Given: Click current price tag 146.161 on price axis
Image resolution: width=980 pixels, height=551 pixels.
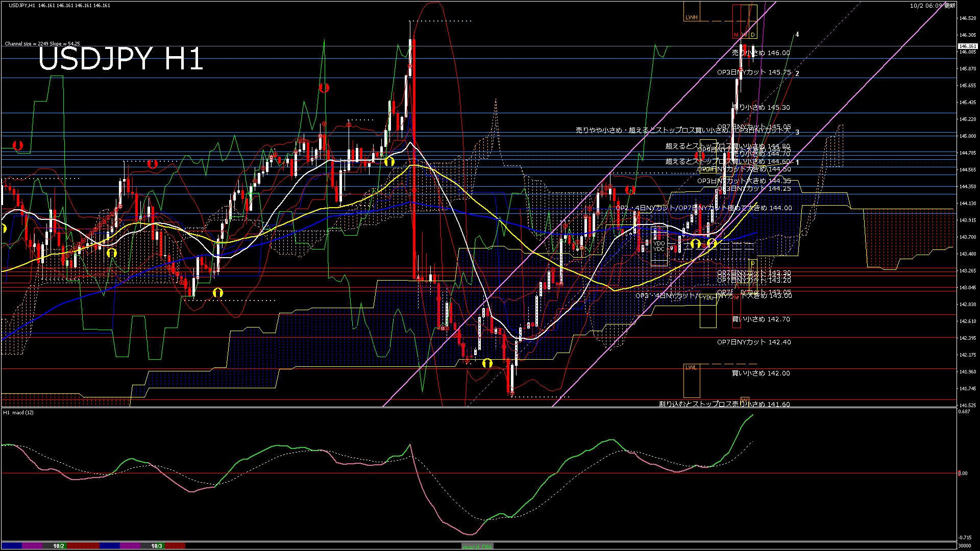Looking at the screenshot, I should [968, 46].
